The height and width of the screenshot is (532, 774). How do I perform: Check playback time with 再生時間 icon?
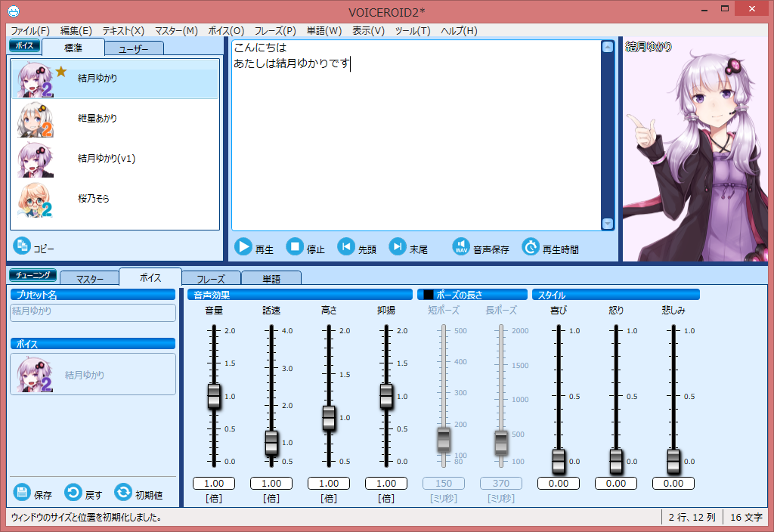click(x=531, y=246)
